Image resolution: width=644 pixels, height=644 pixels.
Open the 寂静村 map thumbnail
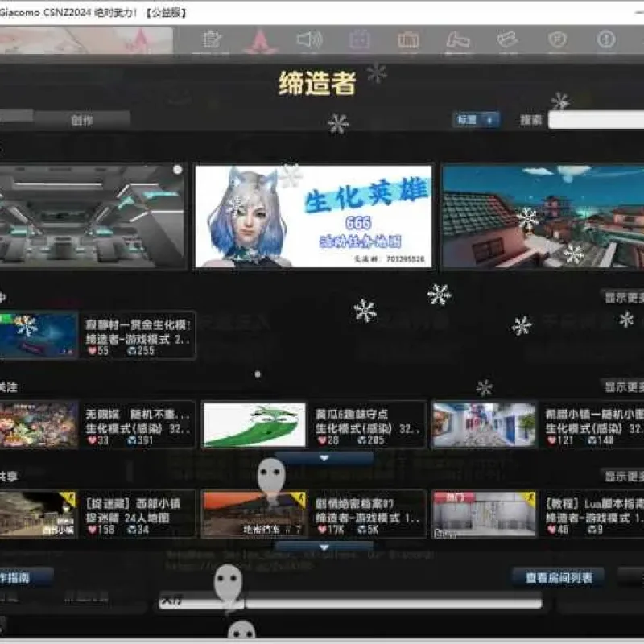pyautogui.click(x=39, y=335)
